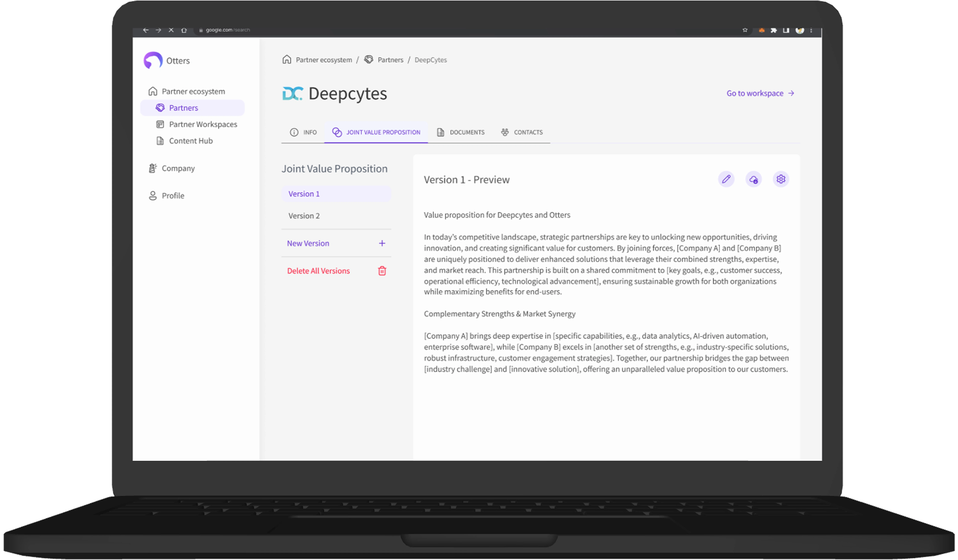Open Content Hub via its document icon
The image size is (958, 560).
point(160,141)
